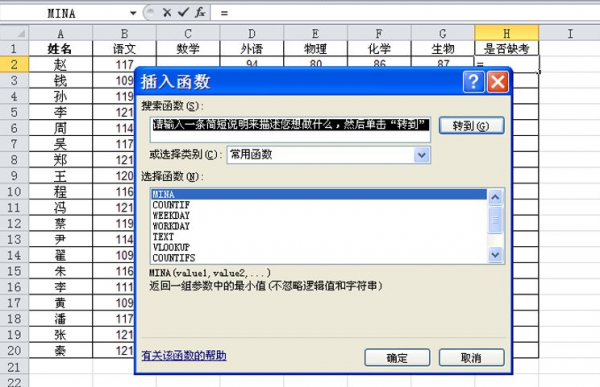Click name cell 吴
Screen dimensions: 600x387
pos(60,144)
